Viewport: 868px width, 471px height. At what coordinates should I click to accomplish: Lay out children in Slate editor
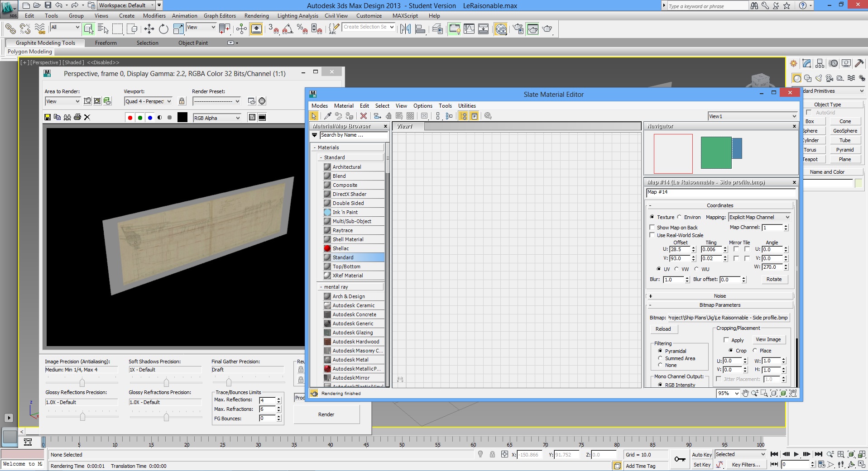pyautogui.click(x=449, y=116)
